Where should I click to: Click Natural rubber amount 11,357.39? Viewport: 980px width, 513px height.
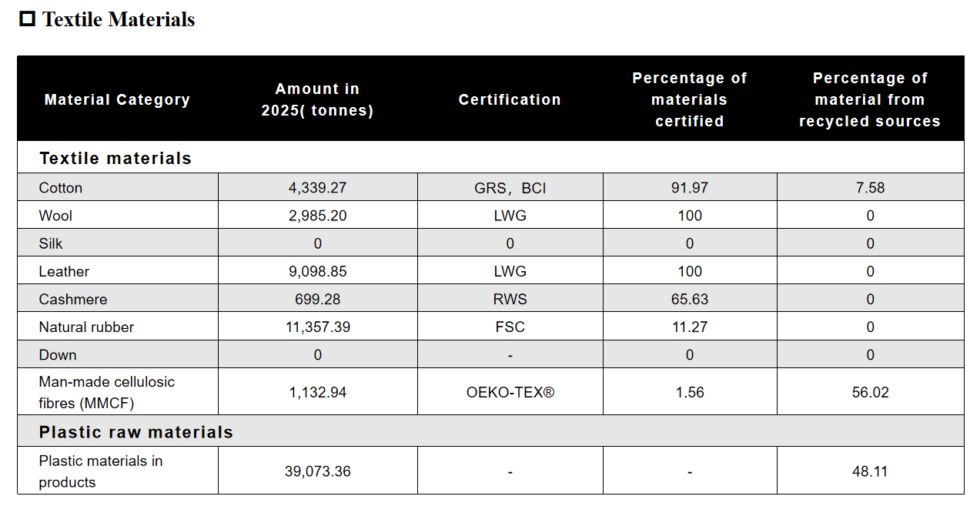[318, 327]
